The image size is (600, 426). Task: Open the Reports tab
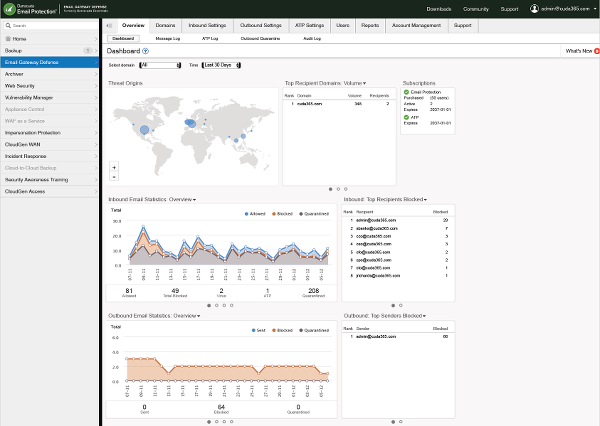[x=370, y=25]
